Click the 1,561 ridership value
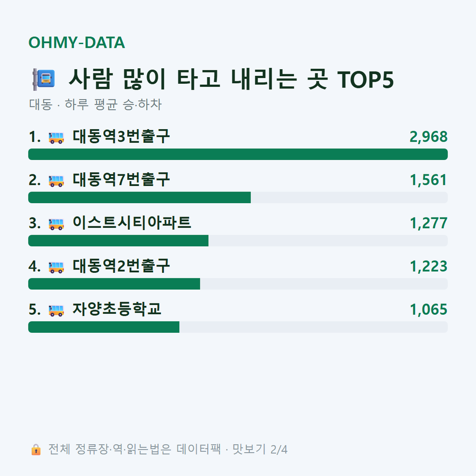 [x=428, y=180]
